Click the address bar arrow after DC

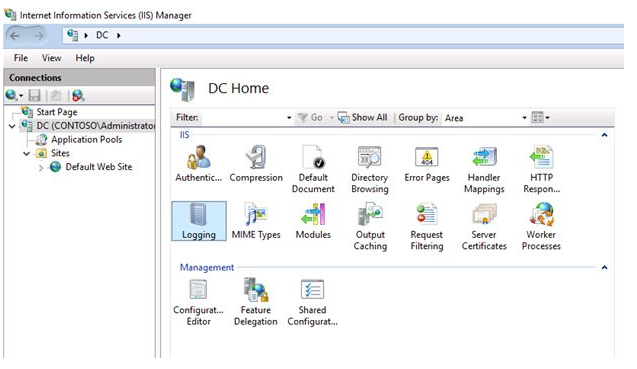tap(119, 36)
